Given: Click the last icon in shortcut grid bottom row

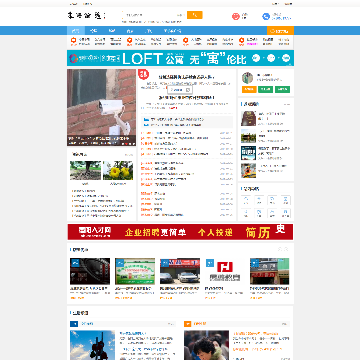Looking at the screenshot, I should pos(286,213).
